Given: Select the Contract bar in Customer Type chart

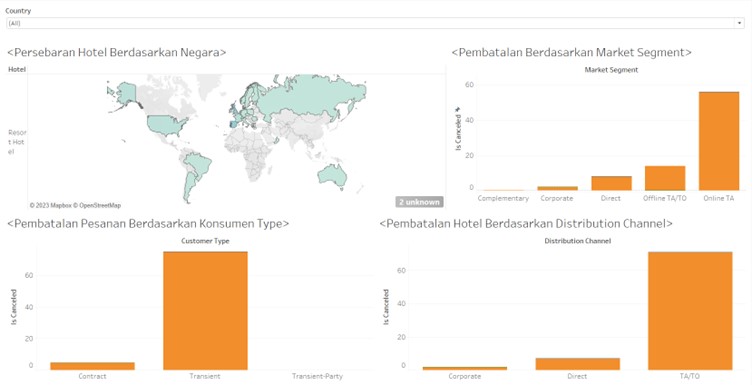Looking at the screenshot, I should (x=93, y=366).
